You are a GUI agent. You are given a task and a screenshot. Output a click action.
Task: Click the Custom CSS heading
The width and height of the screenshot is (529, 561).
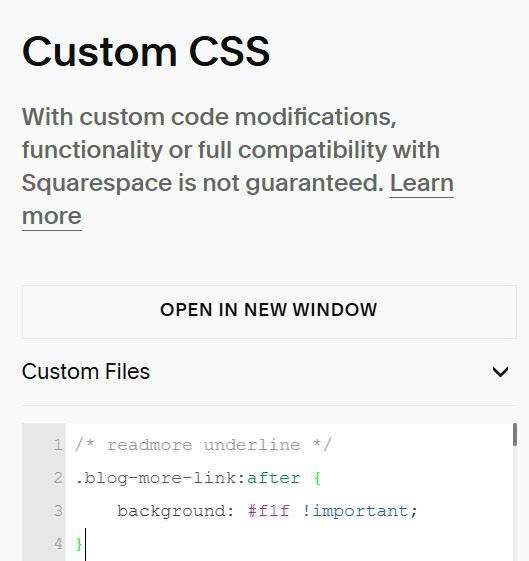click(146, 51)
